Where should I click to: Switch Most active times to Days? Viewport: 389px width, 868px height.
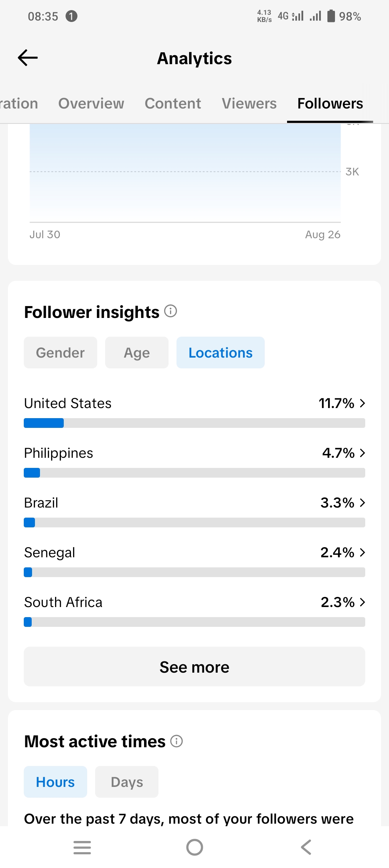tap(127, 782)
